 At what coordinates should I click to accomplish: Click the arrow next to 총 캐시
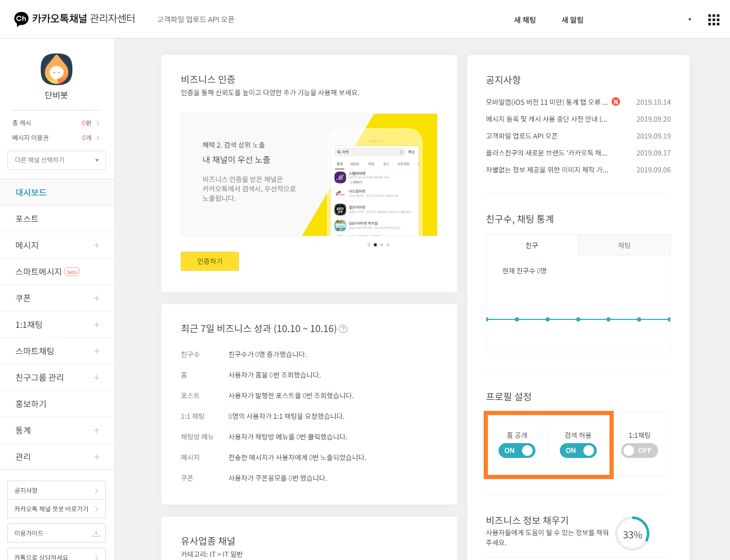pyautogui.click(x=98, y=123)
